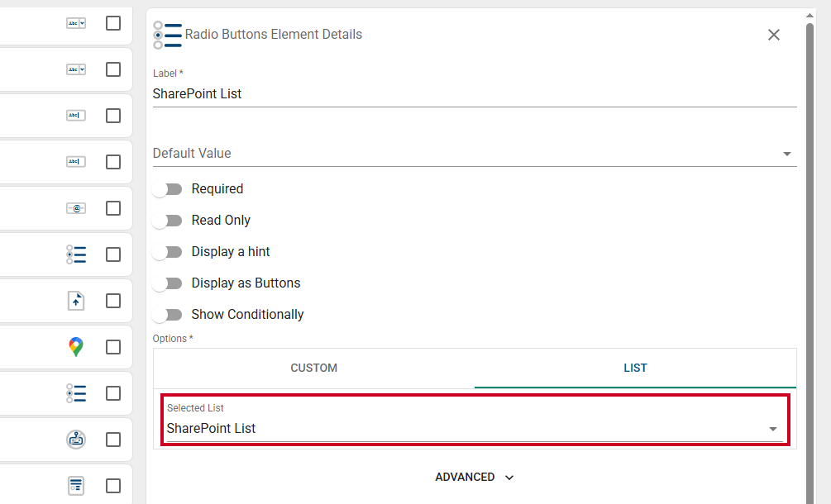Click the email field icon in the element list

coord(76,208)
